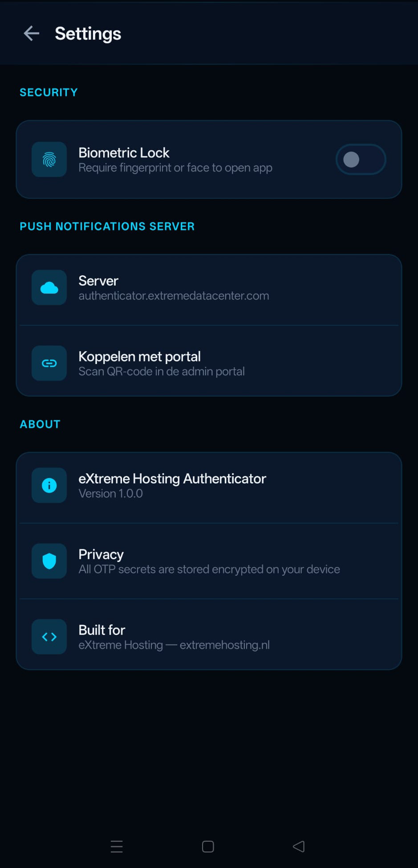This screenshot has height=868, width=418.
Task: Tap the back arrow next to Settings
Action: point(31,33)
